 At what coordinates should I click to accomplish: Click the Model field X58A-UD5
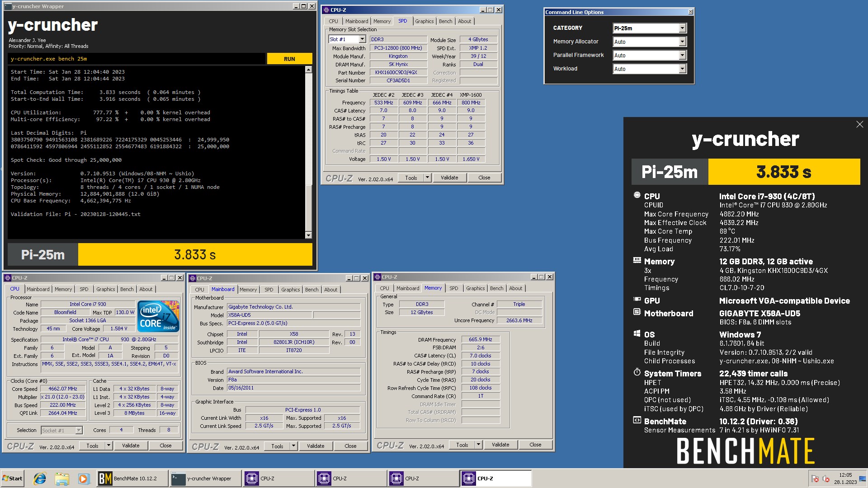pos(269,315)
